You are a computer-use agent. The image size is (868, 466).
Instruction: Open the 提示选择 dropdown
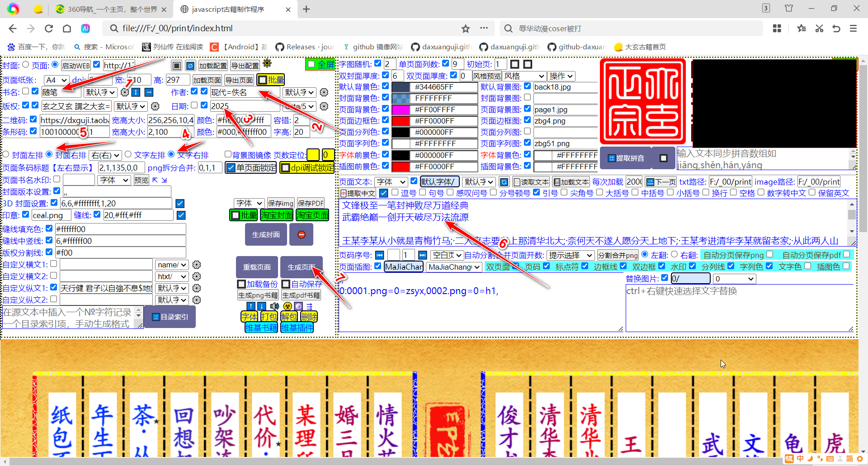[x=571, y=255]
